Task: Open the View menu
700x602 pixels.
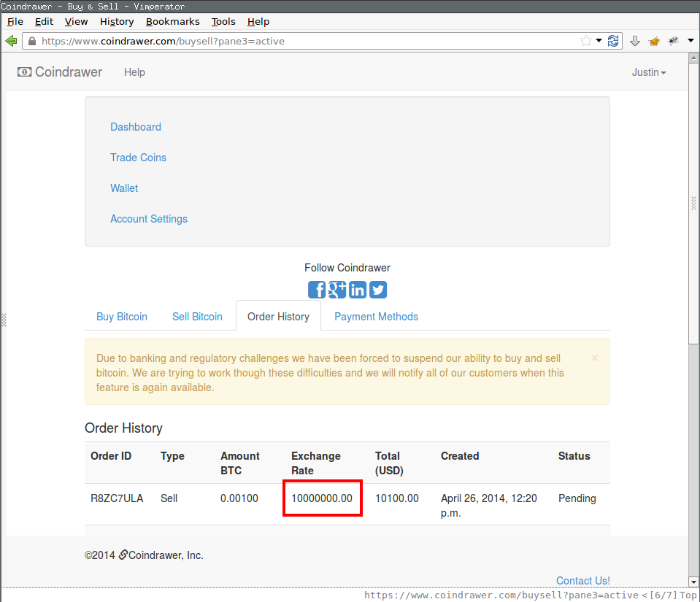Action: 77,21
